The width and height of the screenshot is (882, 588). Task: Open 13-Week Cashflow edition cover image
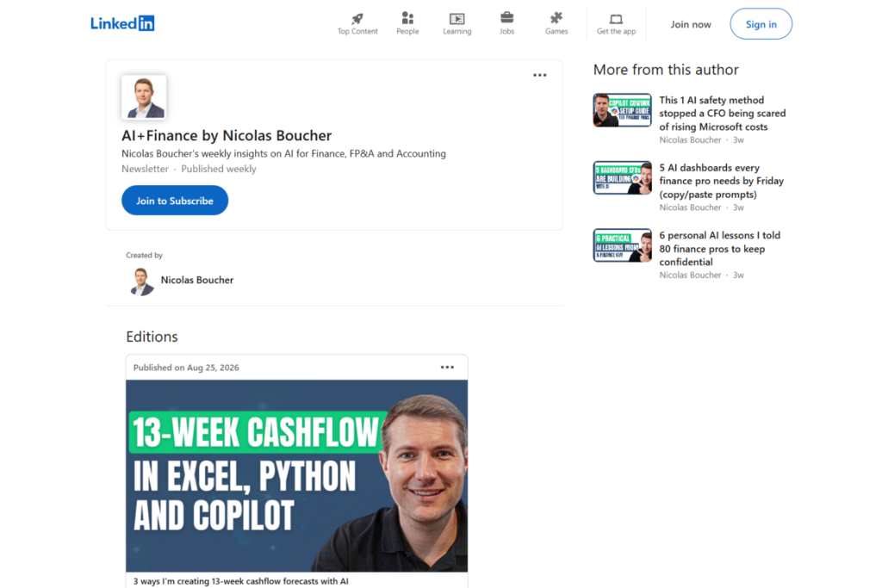pos(296,475)
